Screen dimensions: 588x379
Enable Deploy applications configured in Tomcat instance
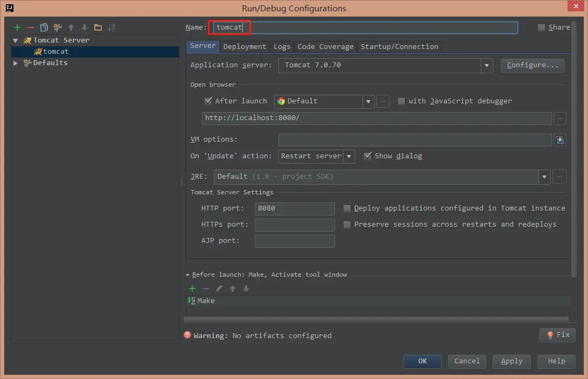pyautogui.click(x=347, y=208)
